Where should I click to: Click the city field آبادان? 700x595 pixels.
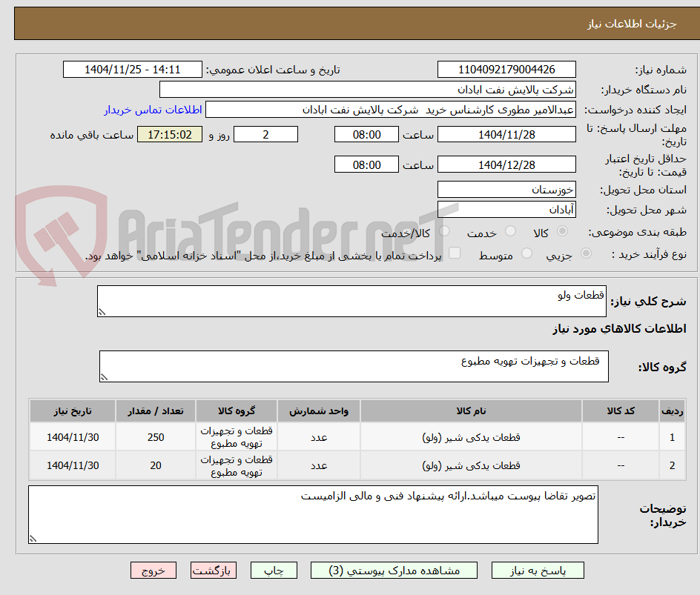(x=506, y=210)
